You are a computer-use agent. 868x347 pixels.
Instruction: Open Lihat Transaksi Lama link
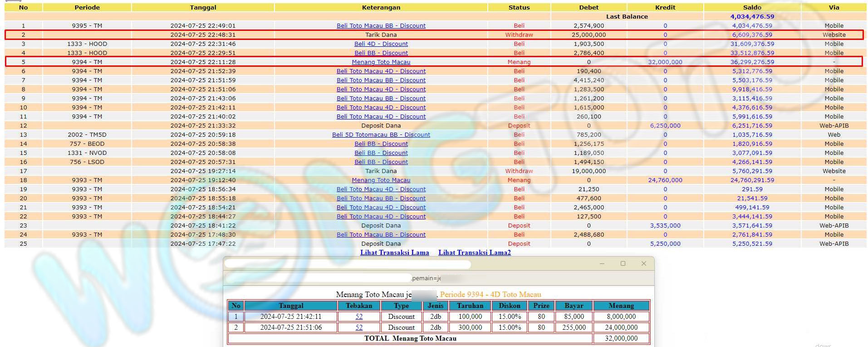pos(394,253)
